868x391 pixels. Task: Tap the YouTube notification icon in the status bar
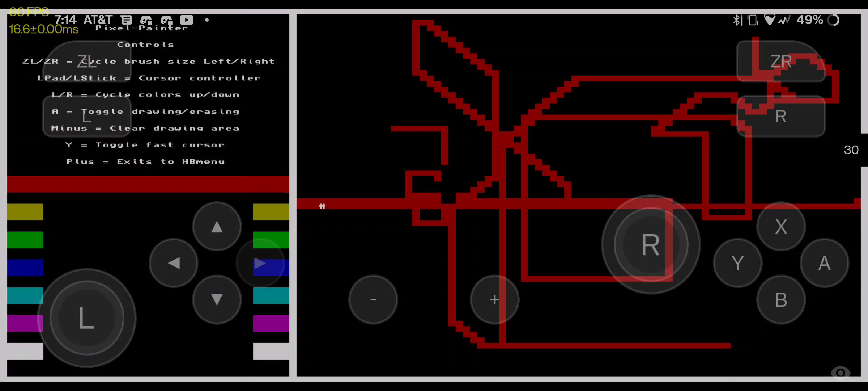[187, 20]
